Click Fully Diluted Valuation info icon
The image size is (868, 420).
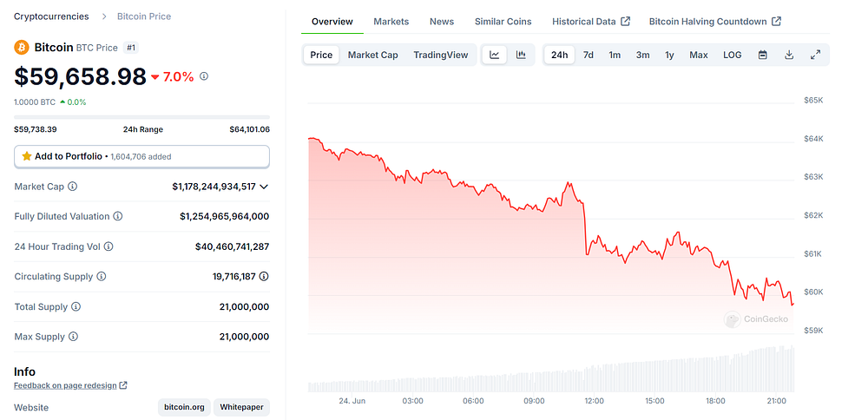click(x=118, y=216)
